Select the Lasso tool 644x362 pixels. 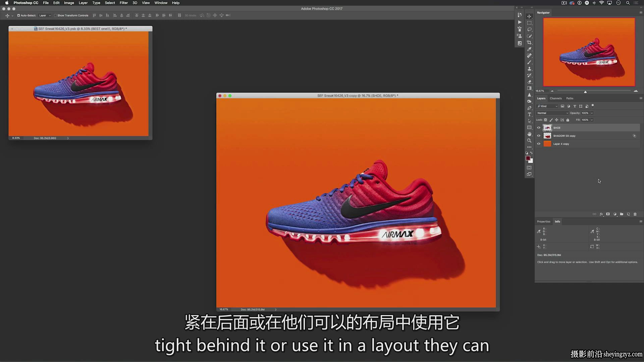point(529,29)
